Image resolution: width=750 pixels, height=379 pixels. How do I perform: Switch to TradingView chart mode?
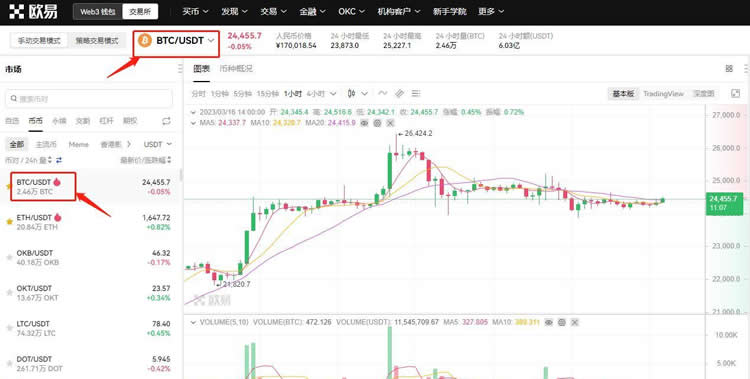pyautogui.click(x=663, y=94)
